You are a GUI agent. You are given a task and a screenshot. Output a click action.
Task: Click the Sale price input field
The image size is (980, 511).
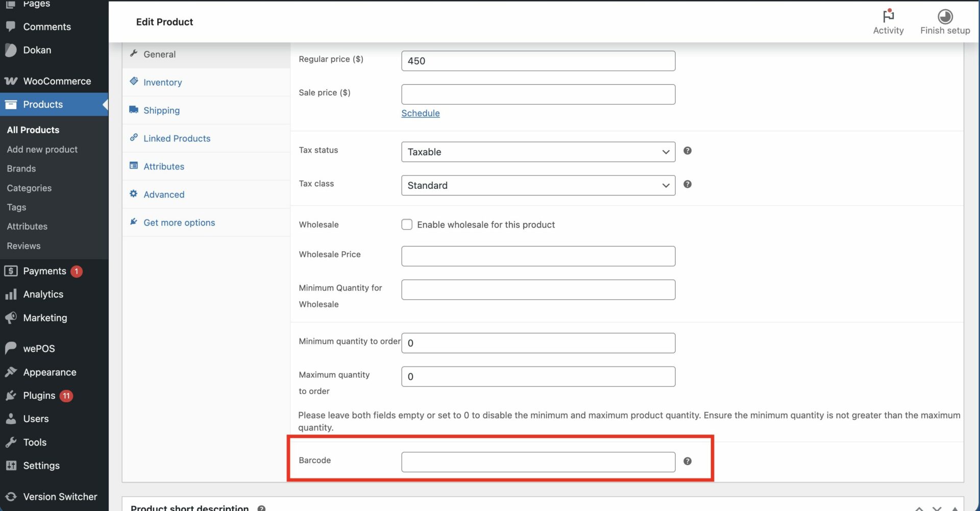point(538,94)
